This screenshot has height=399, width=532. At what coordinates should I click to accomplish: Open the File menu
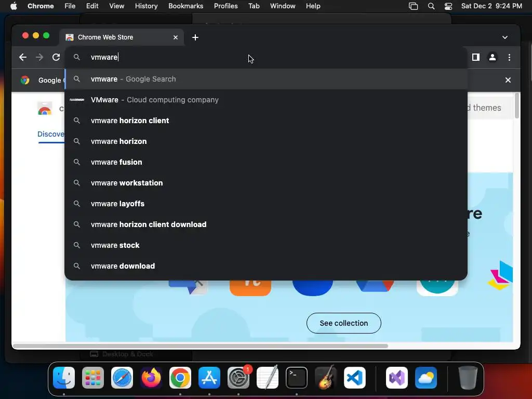point(70,6)
